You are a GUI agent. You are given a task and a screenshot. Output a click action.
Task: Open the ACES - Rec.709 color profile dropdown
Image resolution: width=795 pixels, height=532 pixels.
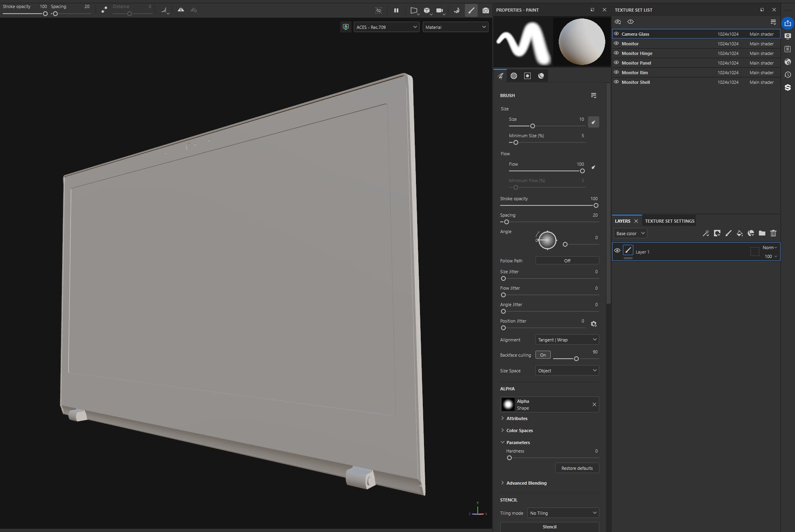(386, 27)
